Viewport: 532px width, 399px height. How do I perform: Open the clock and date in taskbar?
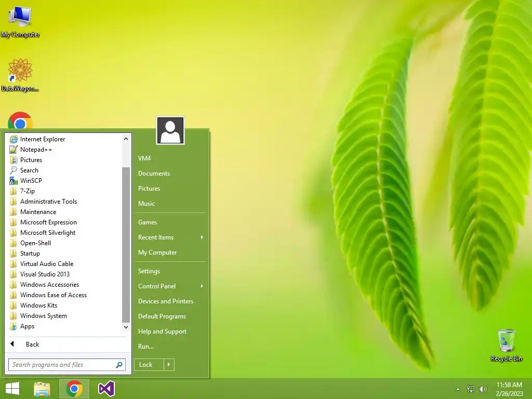(509, 389)
